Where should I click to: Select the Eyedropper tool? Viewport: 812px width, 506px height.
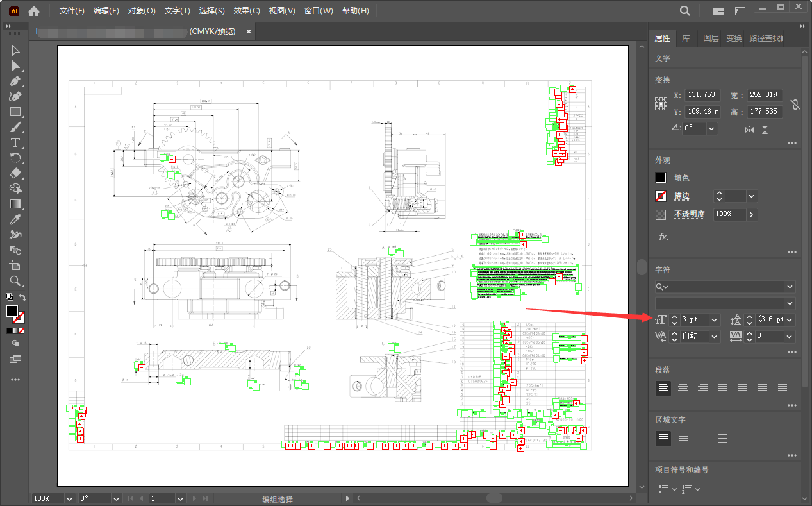click(16, 219)
